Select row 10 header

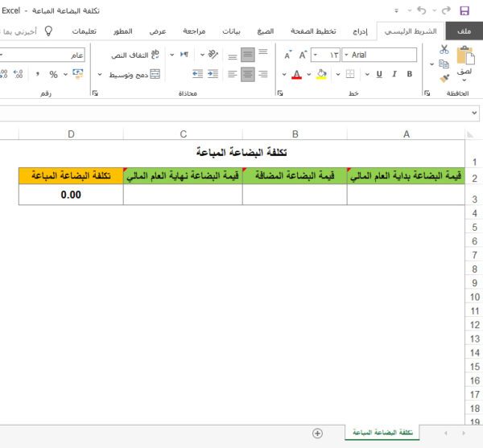point(474,297)
